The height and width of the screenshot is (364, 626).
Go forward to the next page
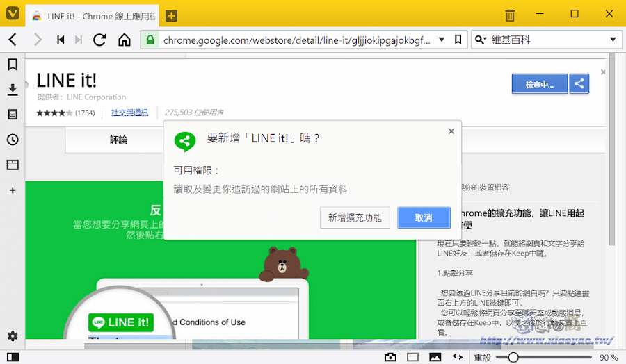38,40
